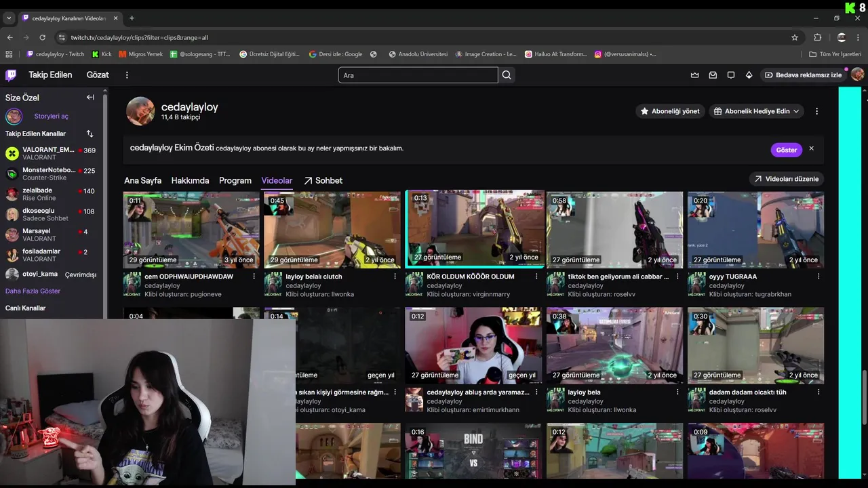Open the Migros Yemek bookmark
Viewport: 868px width, 488px height.
pyautogui.click(x=141, y=54)
